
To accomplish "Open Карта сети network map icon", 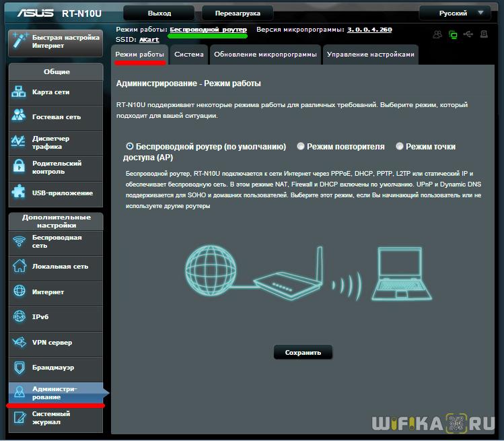I will point(19,92).
